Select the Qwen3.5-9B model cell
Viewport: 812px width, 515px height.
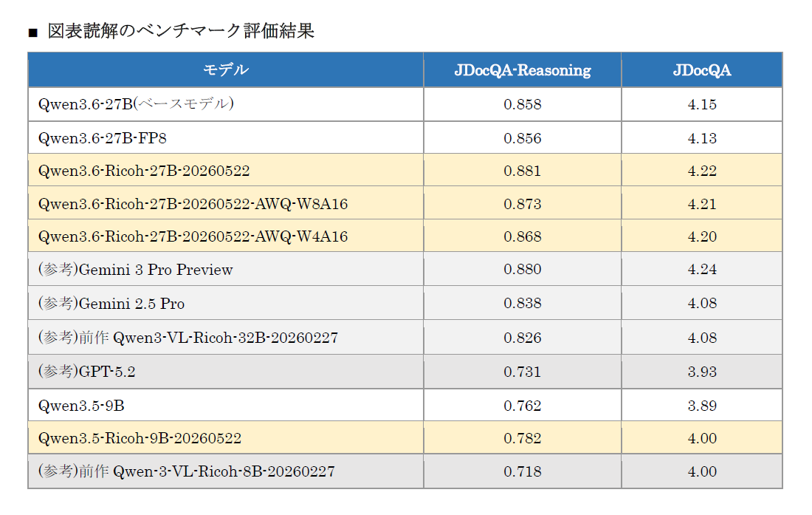226,405
